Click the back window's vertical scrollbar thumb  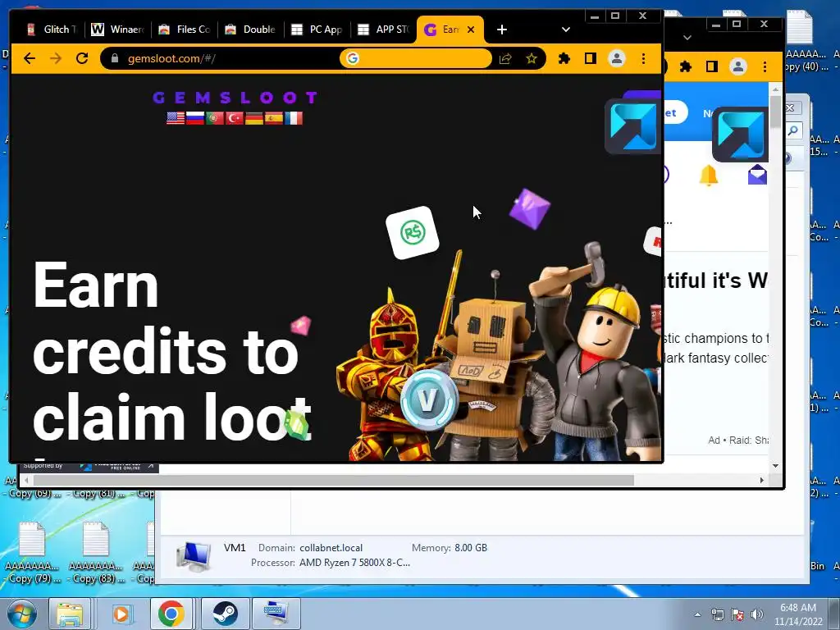pos(776,112)
